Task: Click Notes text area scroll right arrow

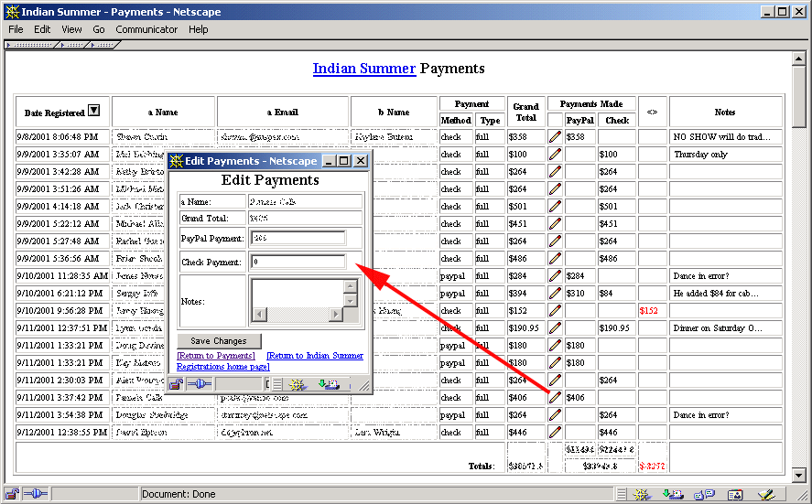Action: click(336, 314)
